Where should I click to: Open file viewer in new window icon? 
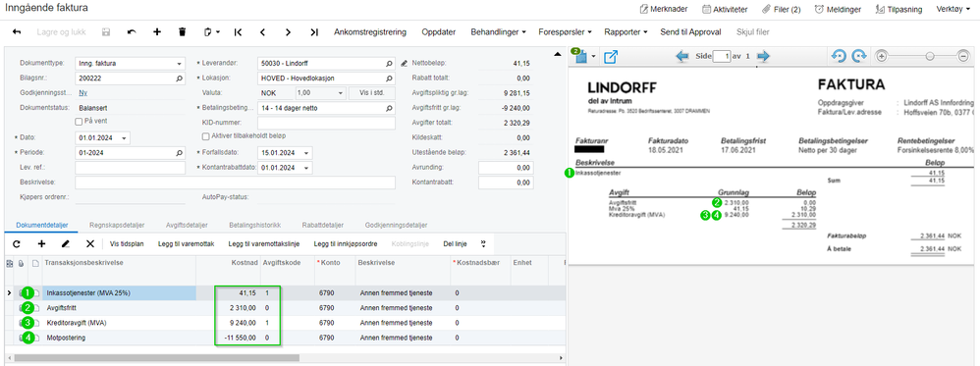point(611,57)
